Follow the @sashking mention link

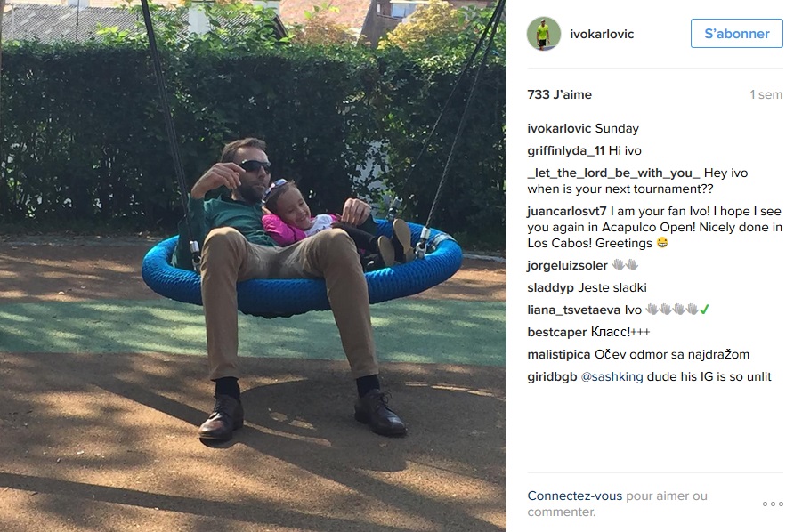click(x=612, y=376)
